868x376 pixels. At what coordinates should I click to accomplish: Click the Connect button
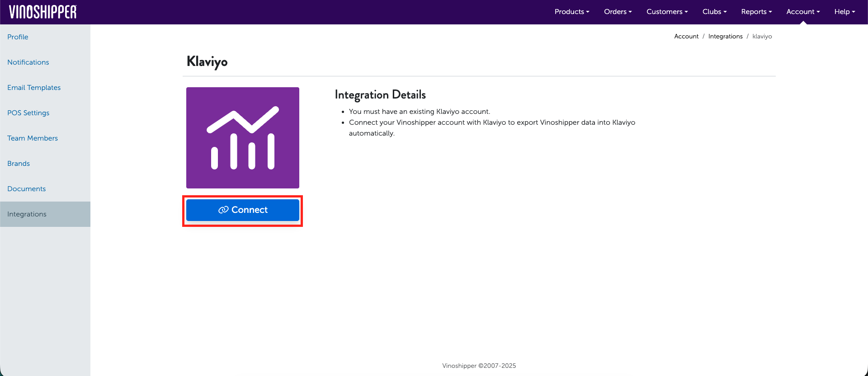click(243, 210)
